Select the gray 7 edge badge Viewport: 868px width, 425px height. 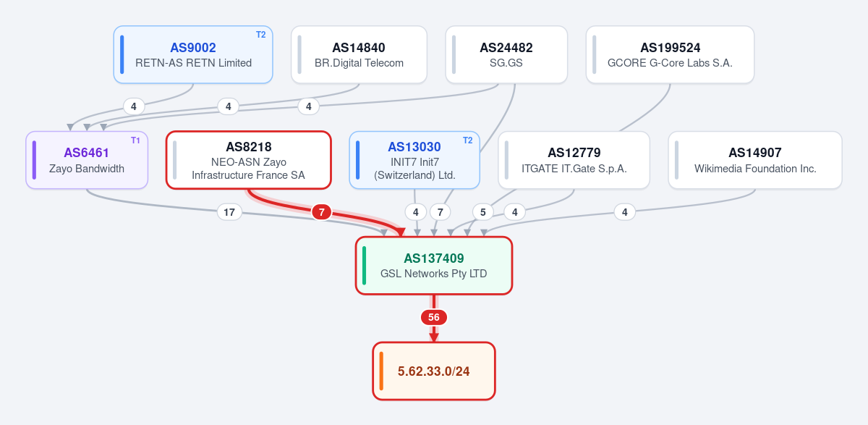440,212
